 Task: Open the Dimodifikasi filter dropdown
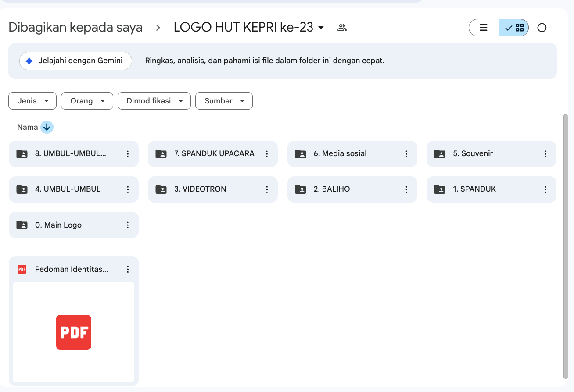(x=154, y=101)
